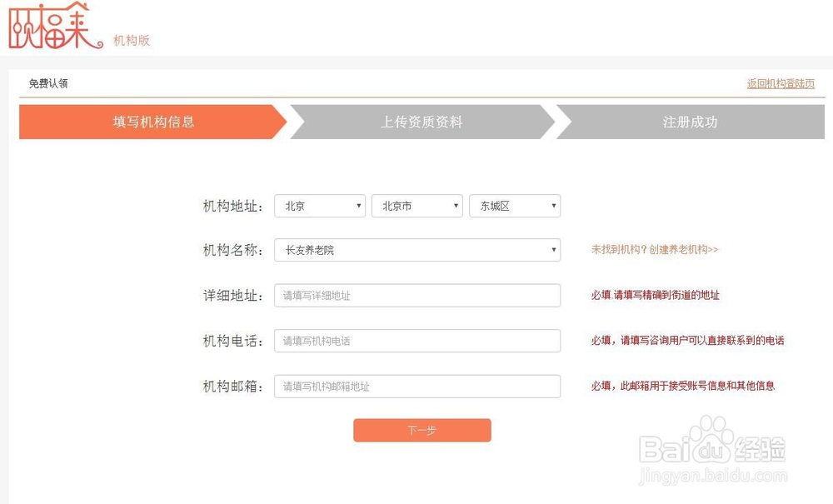Screen dimensions: 833x504
Task: Click 未找到机构？创建养老机构>> link
Action: [655, 250]
